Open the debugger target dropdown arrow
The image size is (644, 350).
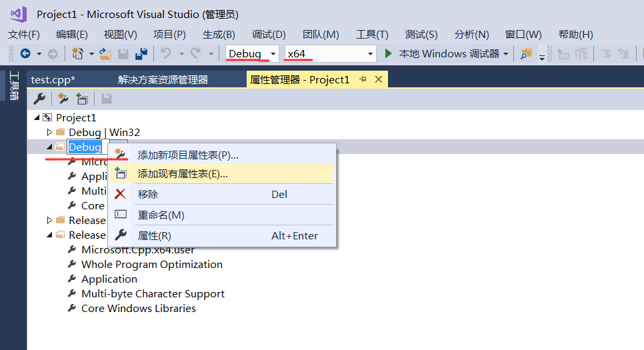(x=505, y=54)
